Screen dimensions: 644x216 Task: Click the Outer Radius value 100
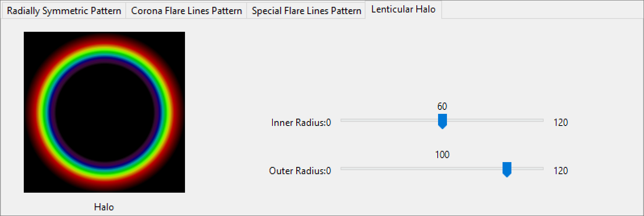coord(442,155)
